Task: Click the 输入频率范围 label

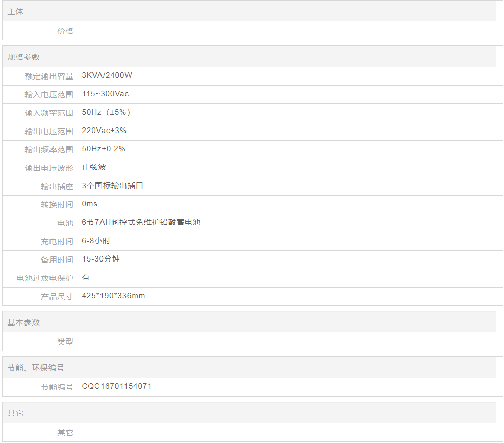Action: click(49, 113)
